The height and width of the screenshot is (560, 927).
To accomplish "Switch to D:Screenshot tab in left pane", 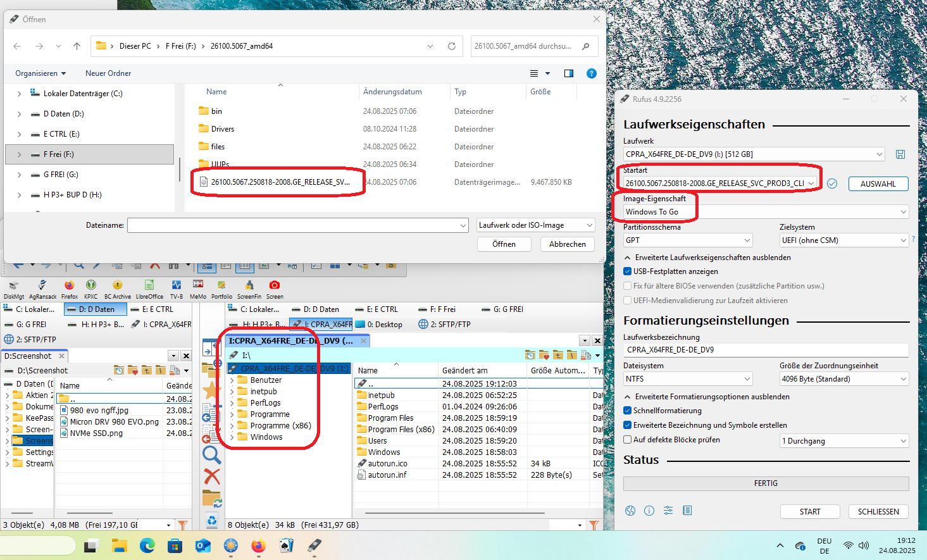I will 34,356.
